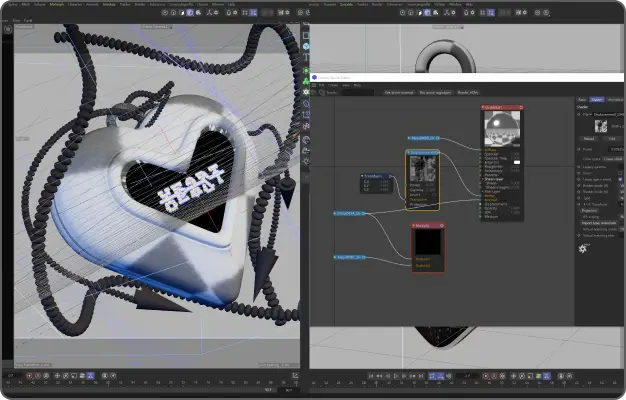Viewport: 626px width, 400px height.
Task: Toggle Invert checkbox in Shader panel
Action: pyautogui.click(x=620, y=173)
